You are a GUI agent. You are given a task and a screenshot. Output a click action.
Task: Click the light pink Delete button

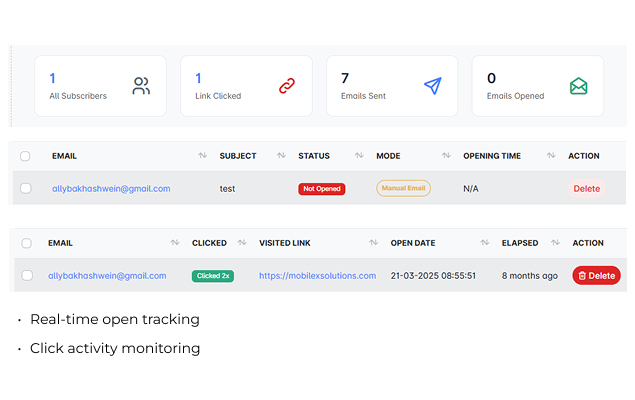click(586, 188)
